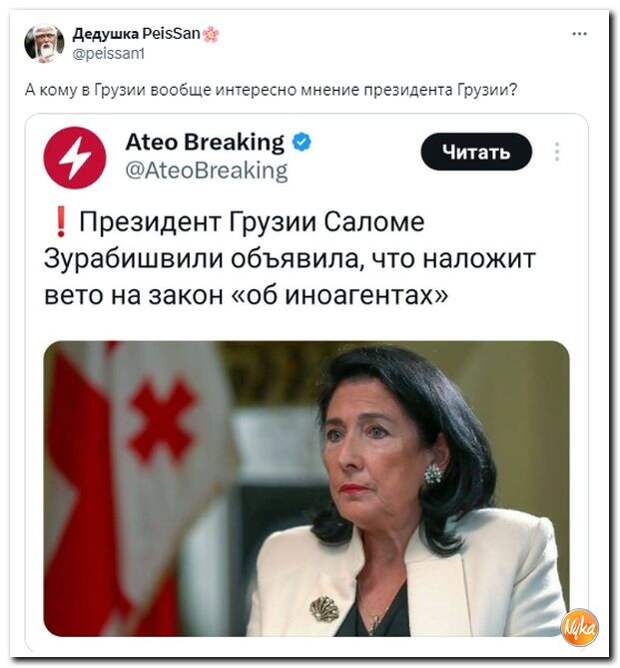Open the photo of the woman with the flag

(x=306, y=489)
